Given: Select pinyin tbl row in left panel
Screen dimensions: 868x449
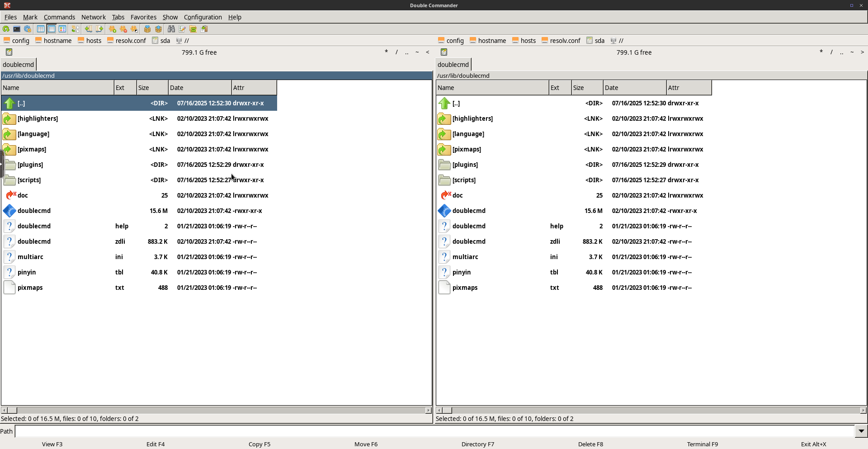Looking at the screenshot, I should point(139,272).
